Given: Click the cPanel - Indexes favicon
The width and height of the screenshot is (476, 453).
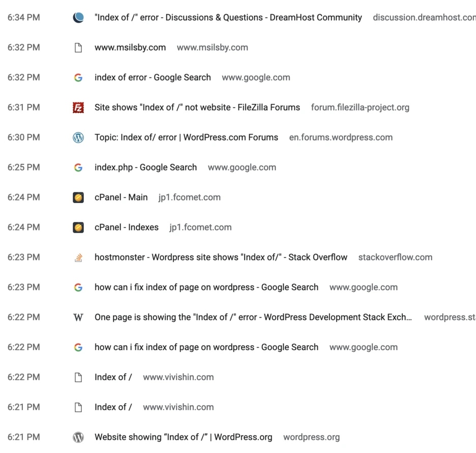Looking at the screenshot, I should point(78,228).
